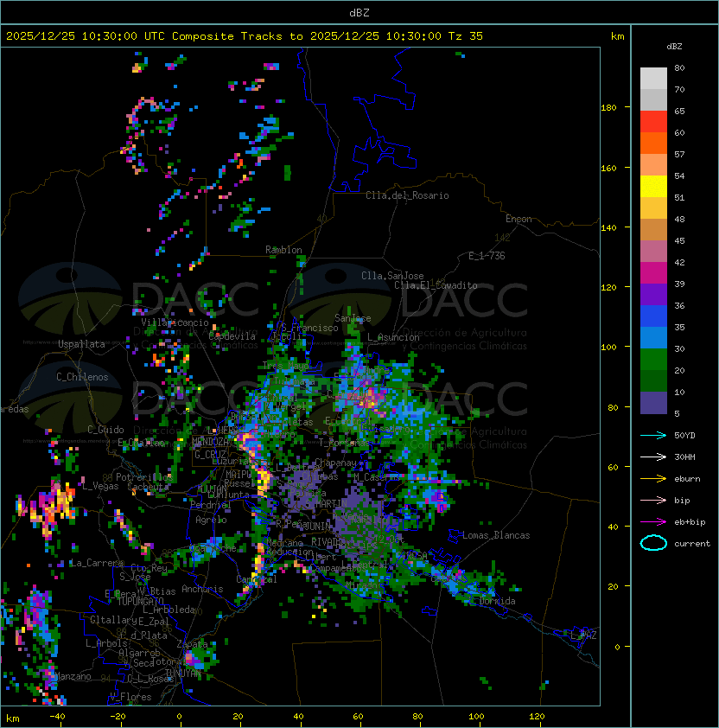Click the dBZ title at window top
The image size is (719, 728).
click(359, 12)
